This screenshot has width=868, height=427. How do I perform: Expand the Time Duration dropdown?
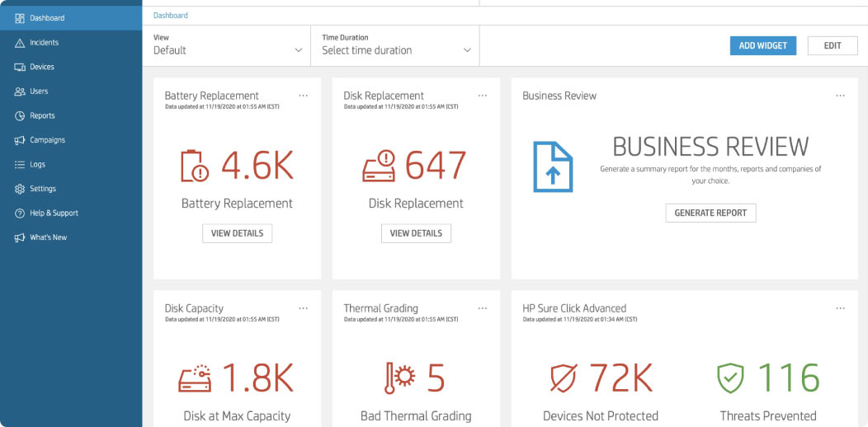point(397,49)
